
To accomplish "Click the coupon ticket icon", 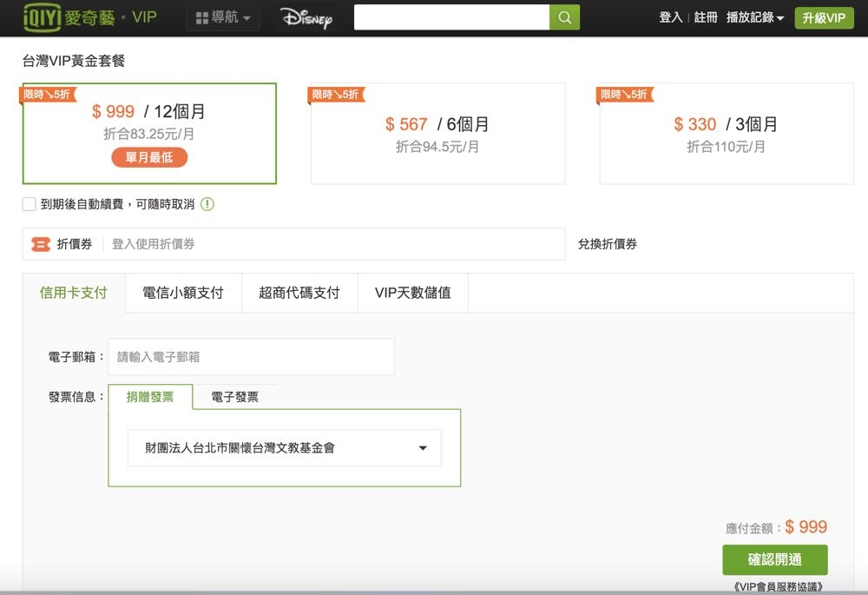I will (41, 244).
